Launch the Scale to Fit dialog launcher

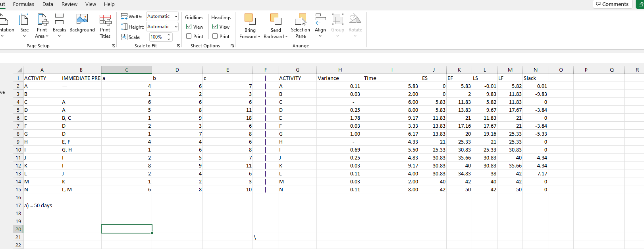pyautogui.click(x=179, y=46)
